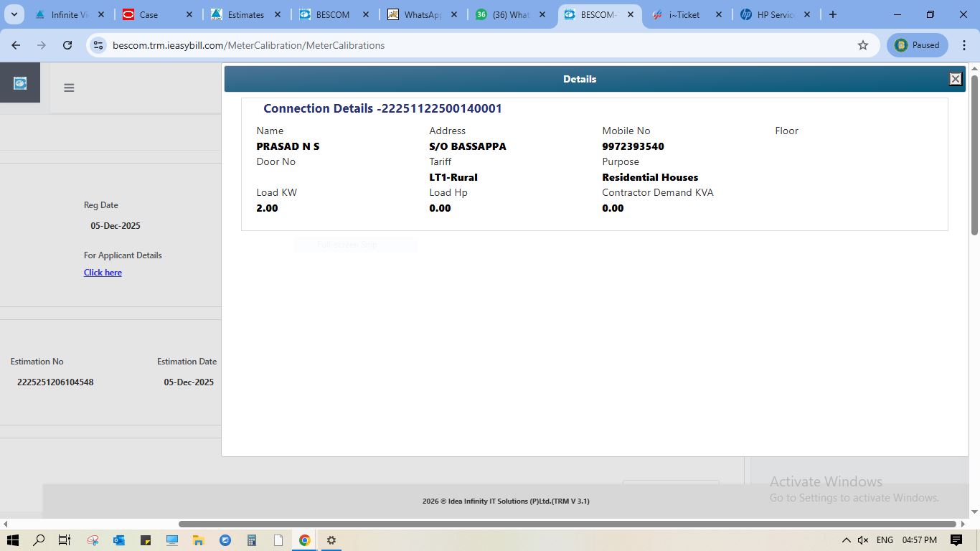
Task: Show hidden system tray icons
Action: 846,540
